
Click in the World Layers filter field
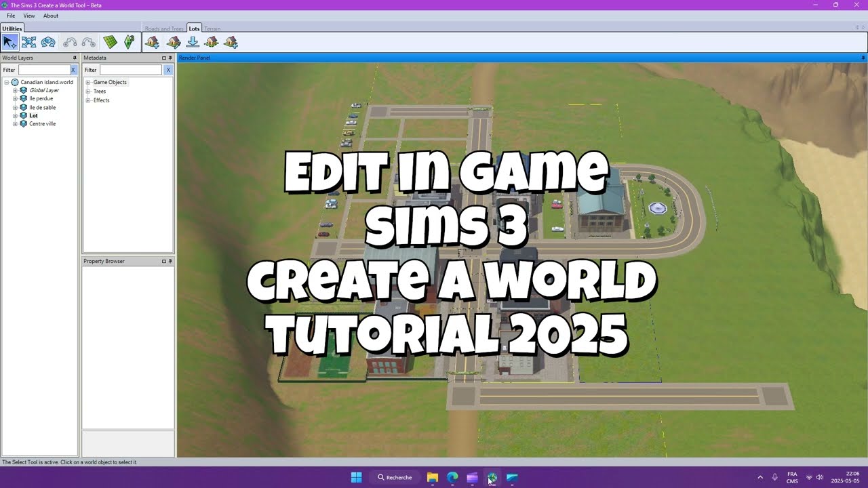[44, 70]
